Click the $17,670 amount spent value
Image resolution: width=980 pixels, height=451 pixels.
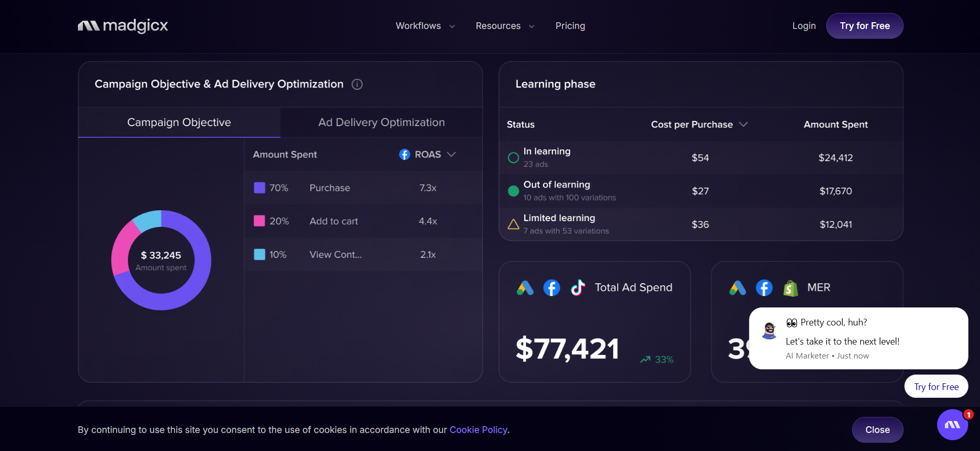coord(836,191)
